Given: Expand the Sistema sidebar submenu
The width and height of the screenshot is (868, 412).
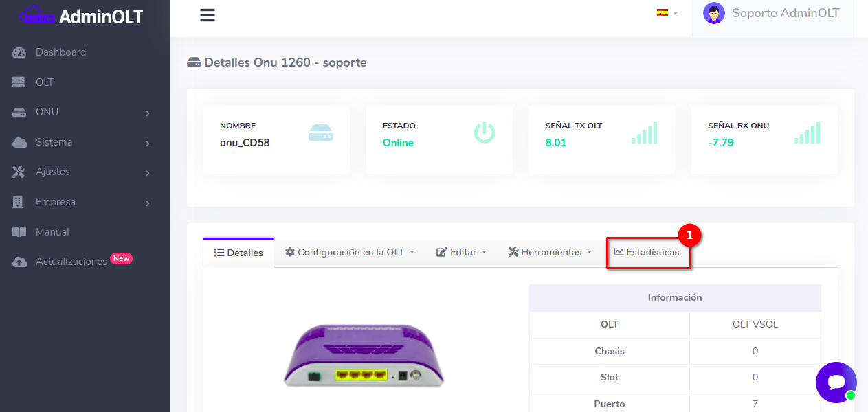Looking at the screenshot, I should [x=81, y=142].
